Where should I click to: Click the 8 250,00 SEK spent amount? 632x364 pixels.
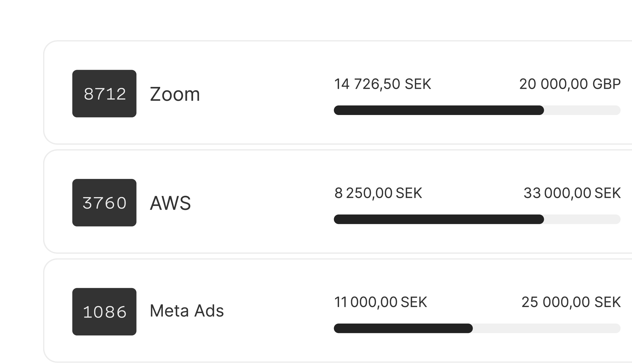coord(378,193)
